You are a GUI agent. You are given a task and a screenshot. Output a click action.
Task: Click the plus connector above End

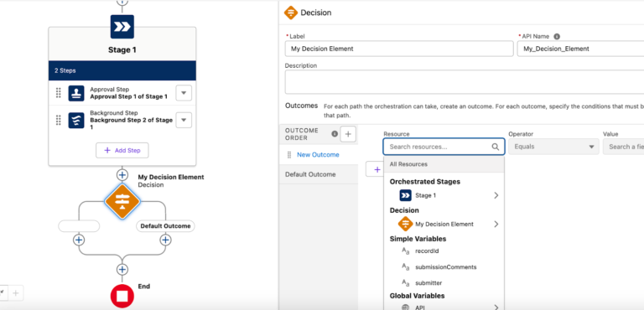coord(122,269)
